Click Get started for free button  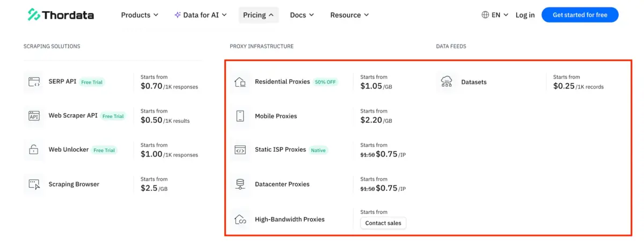(580, 15)
